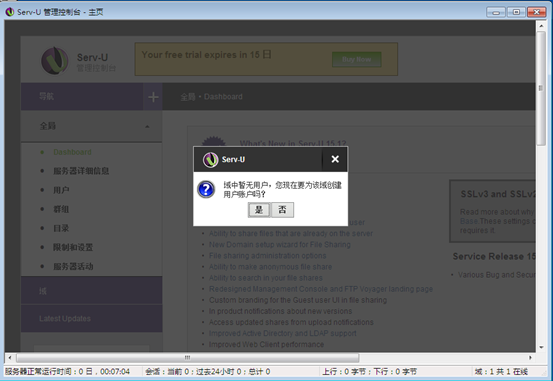553x381 pixels.
Task: Click 'In product notifications about new versions'
Action: click(x=280, y=311)
